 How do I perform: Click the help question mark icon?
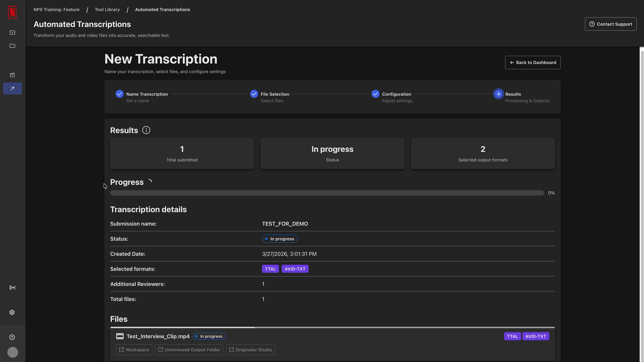12,337
